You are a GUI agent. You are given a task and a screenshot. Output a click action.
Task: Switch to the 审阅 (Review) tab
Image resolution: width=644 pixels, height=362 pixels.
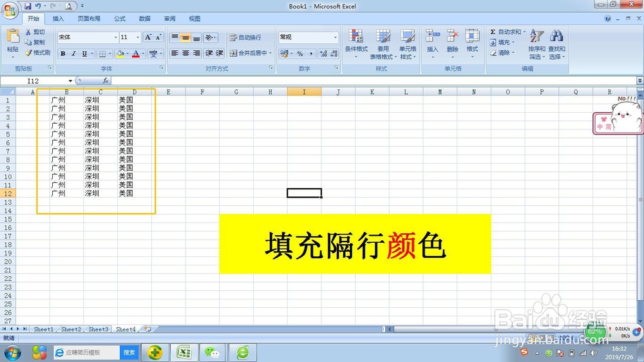[169, 19]
